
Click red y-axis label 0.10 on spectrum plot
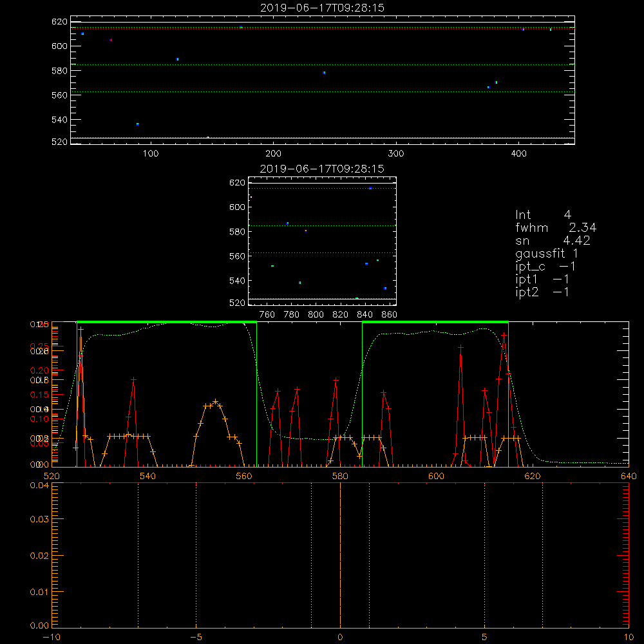coord(39,419)
